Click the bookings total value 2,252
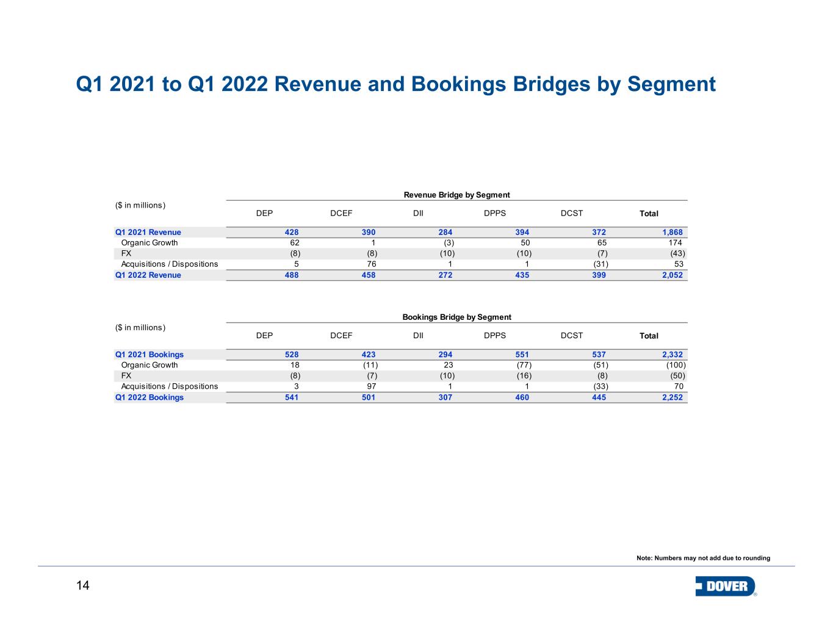 point(673,397)
